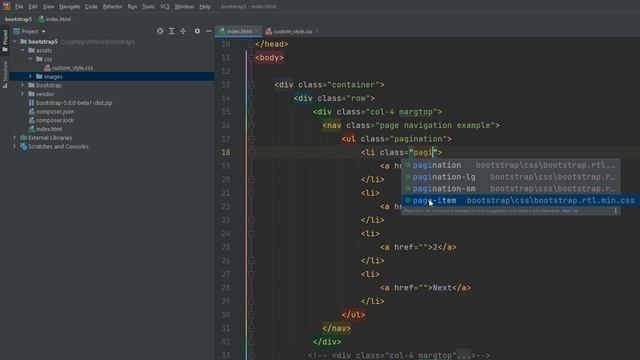Hide the Project panel with minus icon
Viewport: 640px width, 360px height.
point(209,31)
